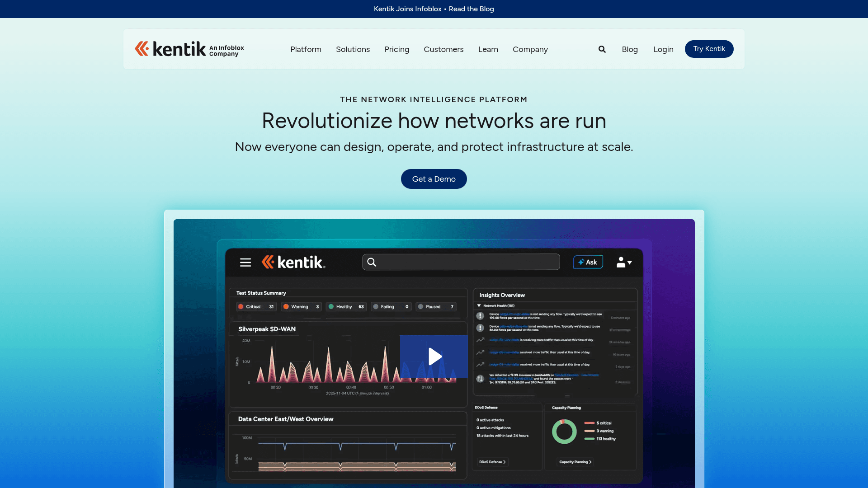Collapse the Network Health triangle in Insights
The height and width of the screenshot is (488, 868).
click(x=479, y=305)
